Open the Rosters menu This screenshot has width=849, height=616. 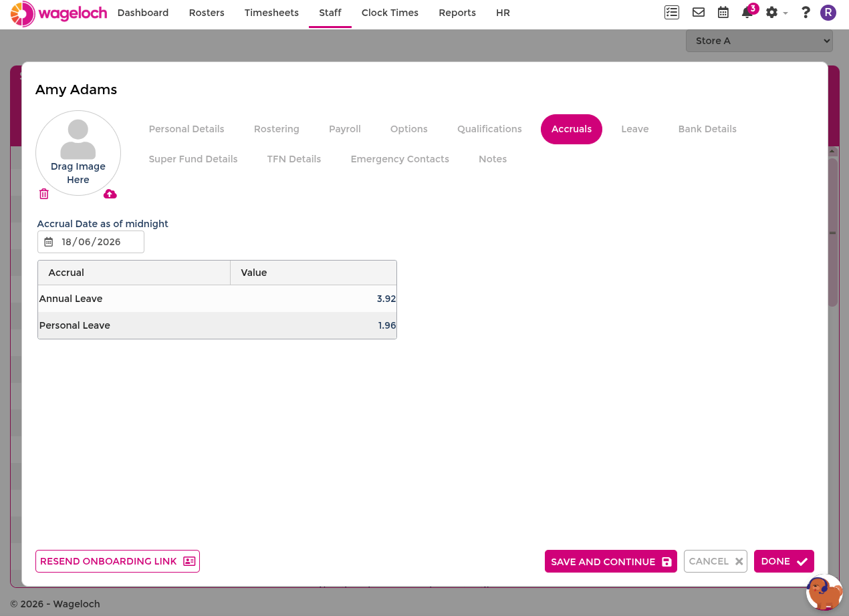tap(207, 13)
